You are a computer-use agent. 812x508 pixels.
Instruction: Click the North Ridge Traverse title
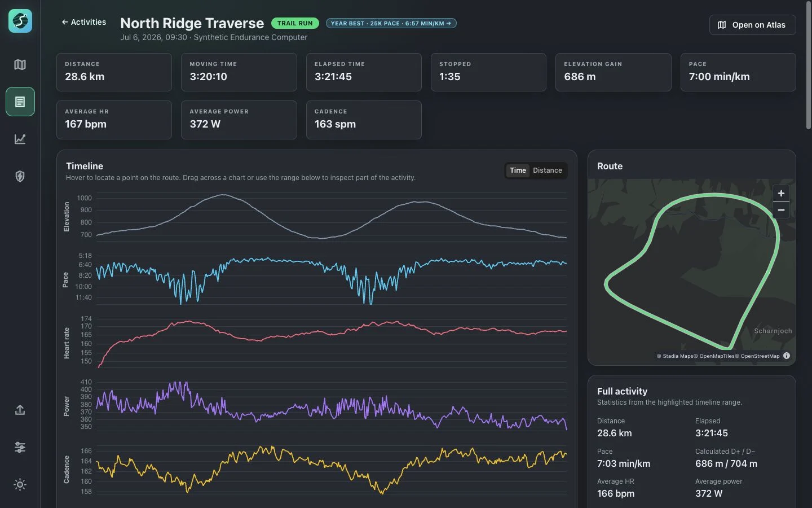click(x=192, y=23)
